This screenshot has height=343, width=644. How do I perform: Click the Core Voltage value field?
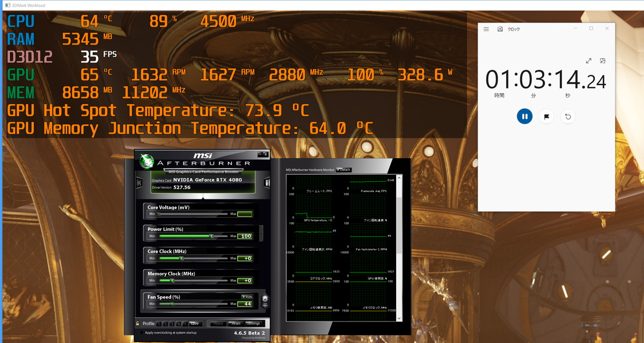tap(245, 214)
